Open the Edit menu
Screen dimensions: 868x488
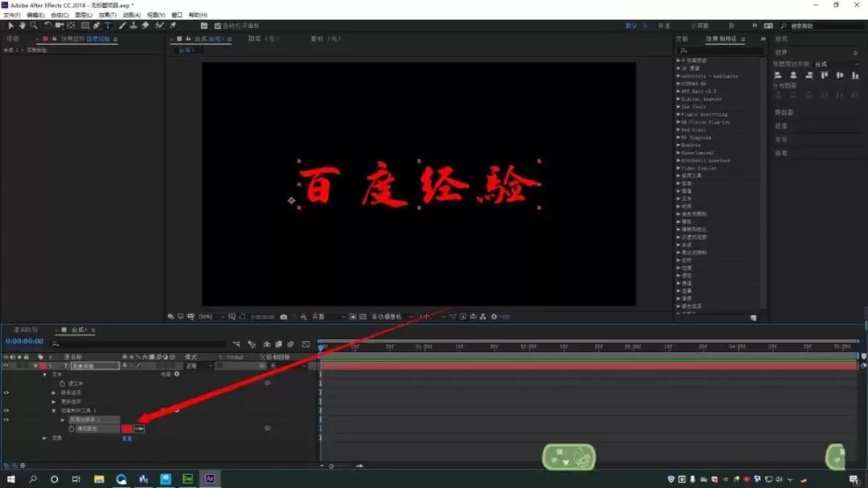click(x=35, y=15)
